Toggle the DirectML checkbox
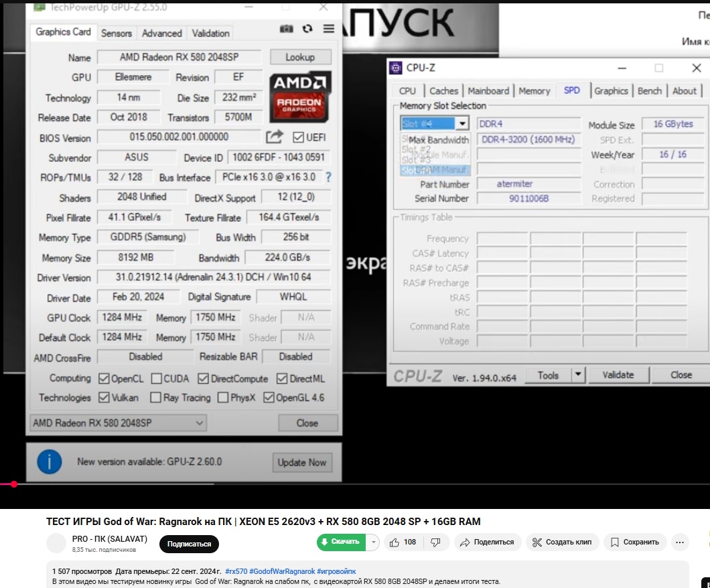 coord(282,378)
